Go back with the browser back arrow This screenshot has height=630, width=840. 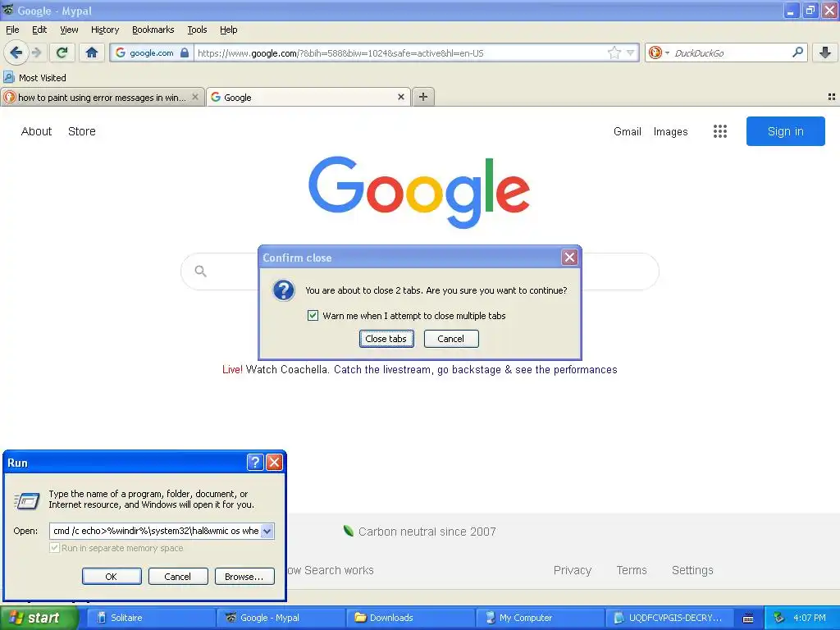16,52
